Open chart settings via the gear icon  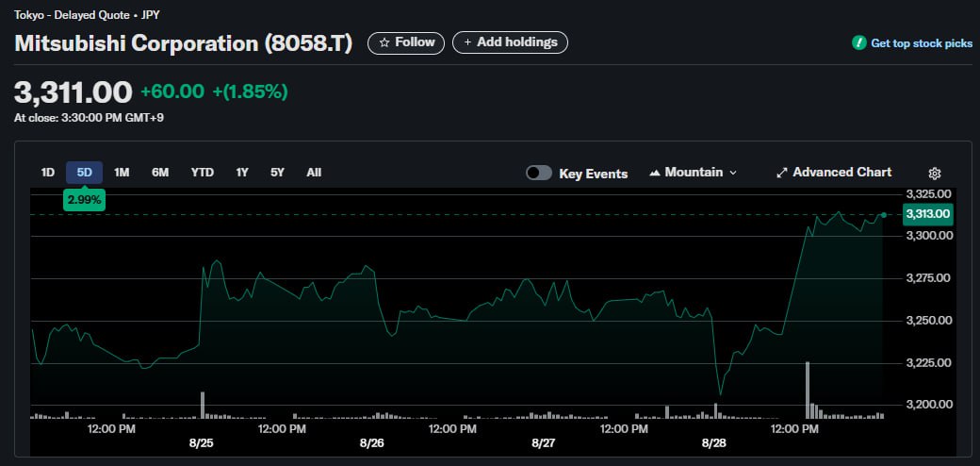coord(935,174)
